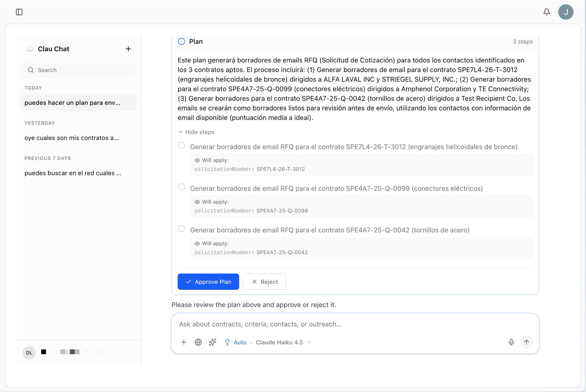The width and height of the screenshot is (586, 392).
Task: Select step for contract SPE7L4-26-T-3012
Action: (x=181, y=146)
